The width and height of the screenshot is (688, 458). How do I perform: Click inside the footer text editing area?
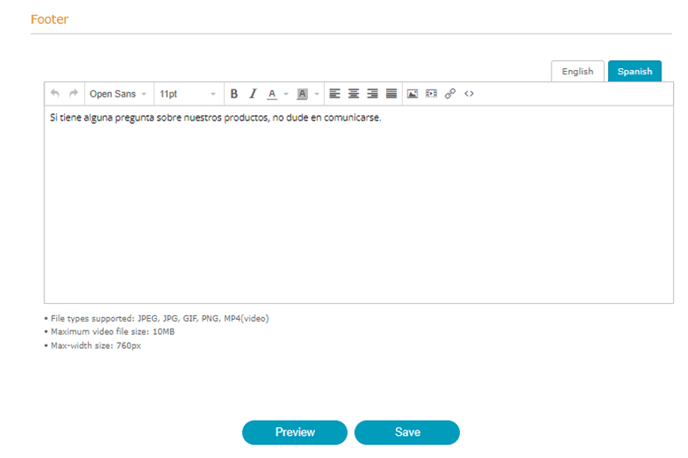(359, 204)
